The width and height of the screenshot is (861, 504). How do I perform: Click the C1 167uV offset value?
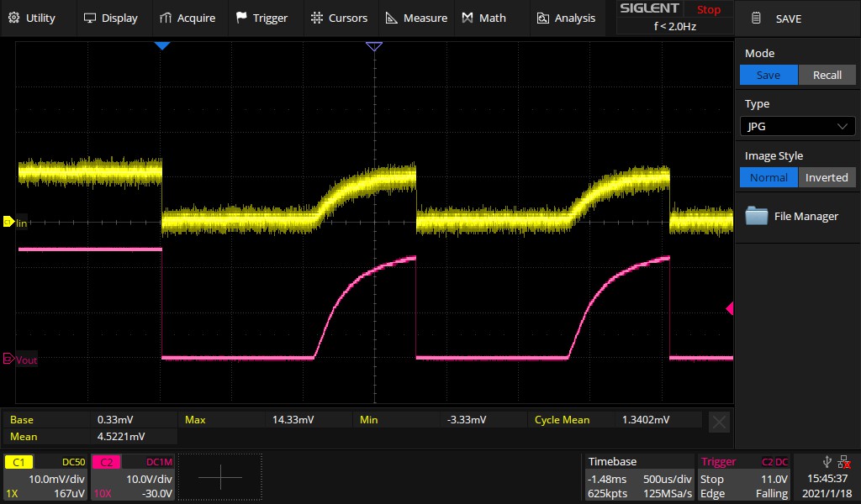click(69, 494)
